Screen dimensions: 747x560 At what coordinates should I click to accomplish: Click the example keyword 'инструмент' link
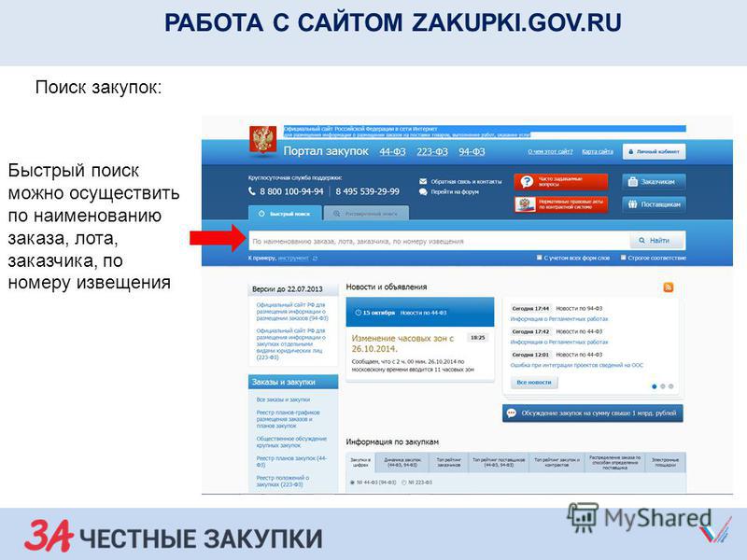point(293,259)
